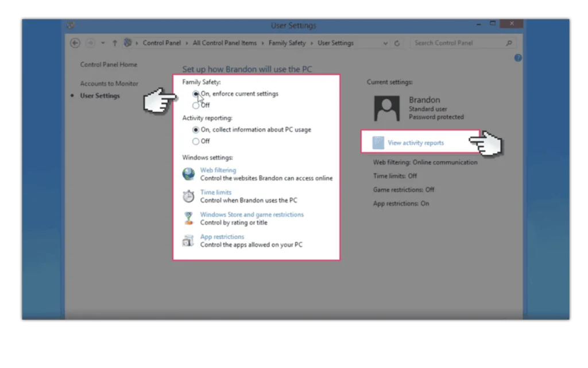Expand the address bar history dropdown
This screenshot has height=368, width=588.
click(x=385, y=43)
